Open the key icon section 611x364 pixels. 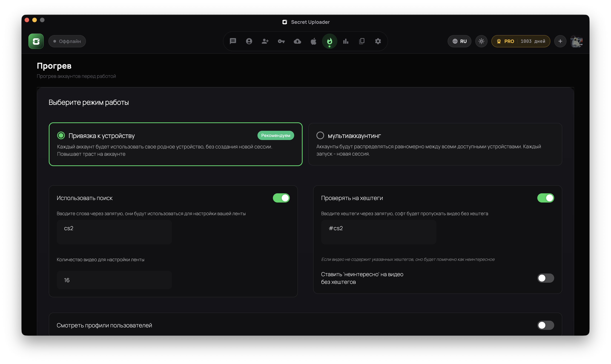(281, 41)
